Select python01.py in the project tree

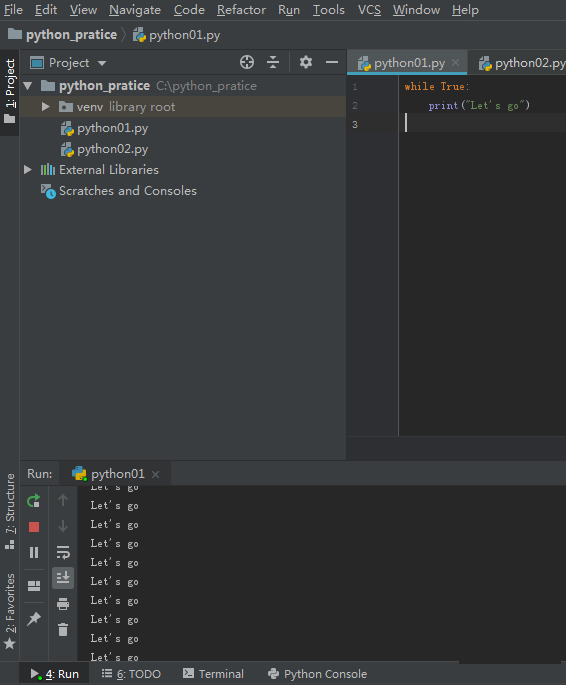pyautogui.click(x=113, y=128)
